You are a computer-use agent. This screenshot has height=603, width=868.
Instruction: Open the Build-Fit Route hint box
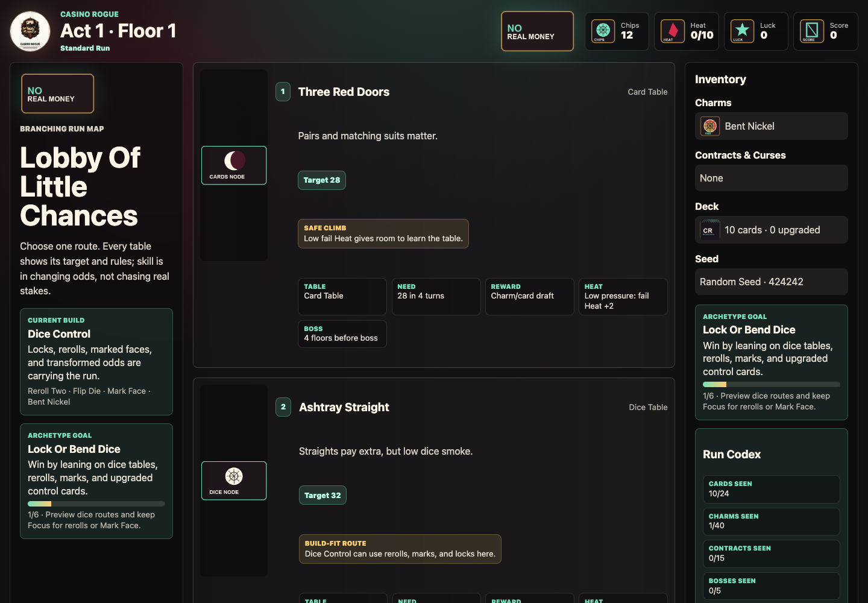click(400, 549)
